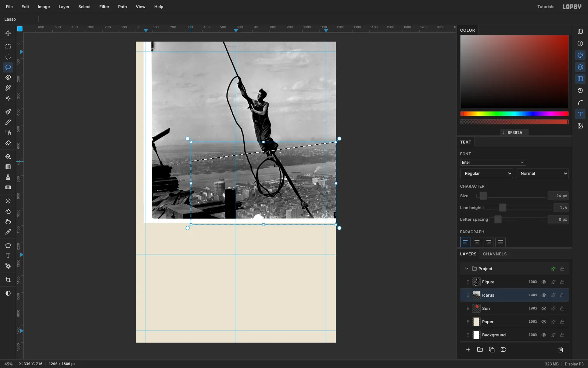The height and width of the screenshot is (368, 588).
Task: Select the Icarus layer row
Action: 514,295
